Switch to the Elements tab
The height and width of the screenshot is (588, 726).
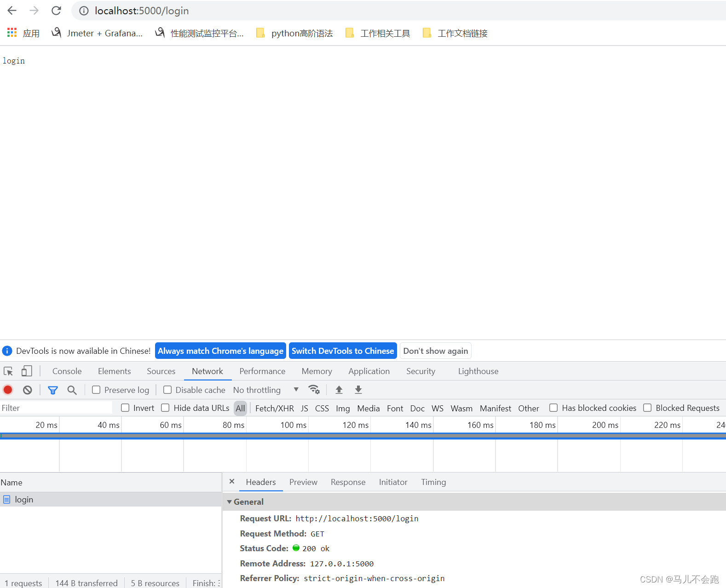(x=115, y=371)
